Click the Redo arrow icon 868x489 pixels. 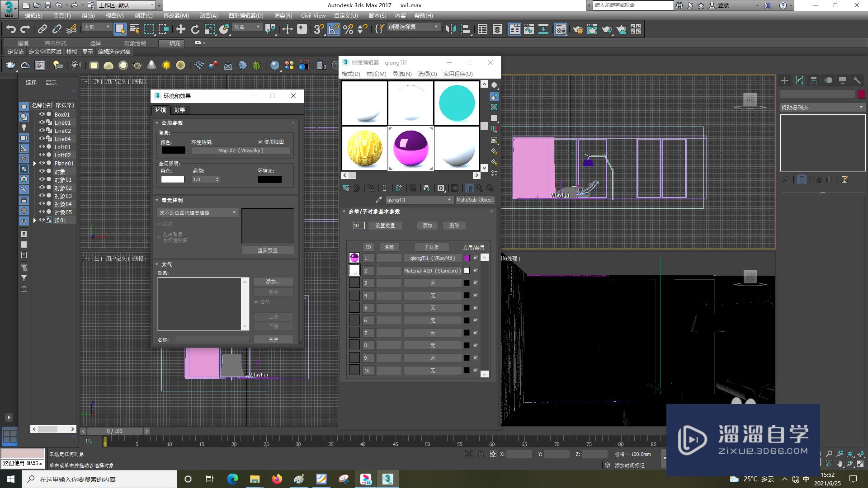pos(25,29)
